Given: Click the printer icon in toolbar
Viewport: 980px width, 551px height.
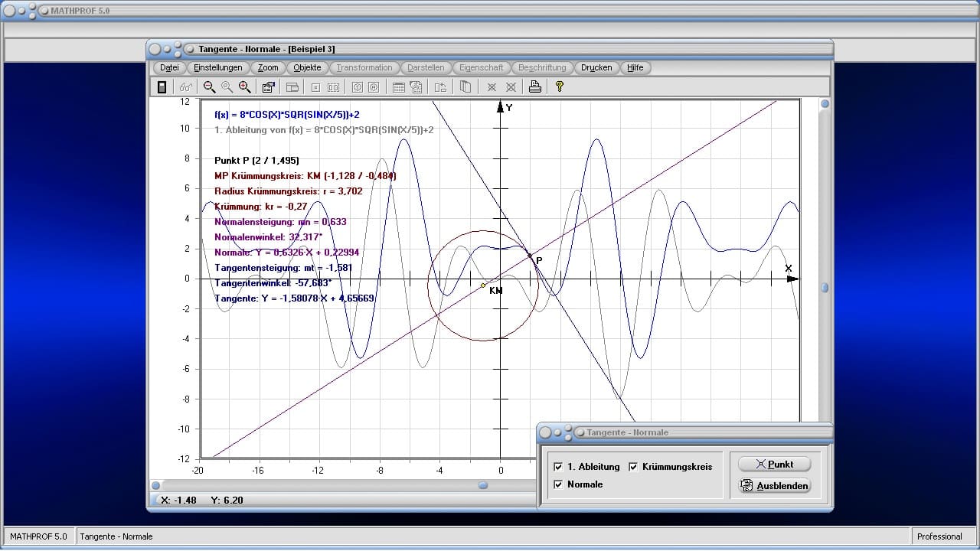Looking at the screenshot, I should click(535, 87).
